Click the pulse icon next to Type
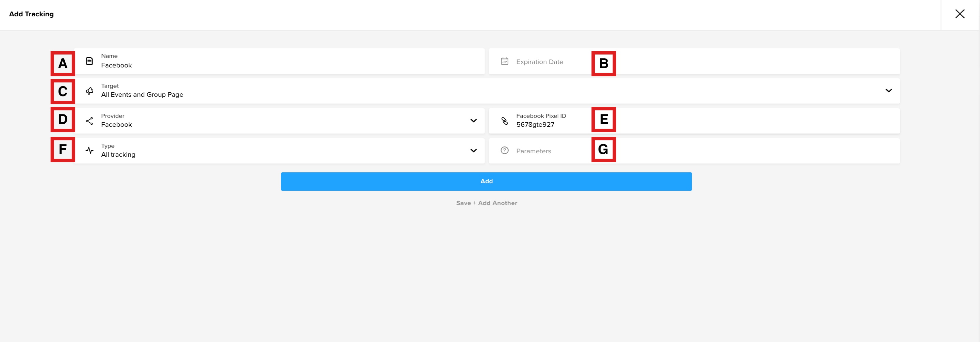The height and width of the screenshot is (342, 980). point(89,151)
